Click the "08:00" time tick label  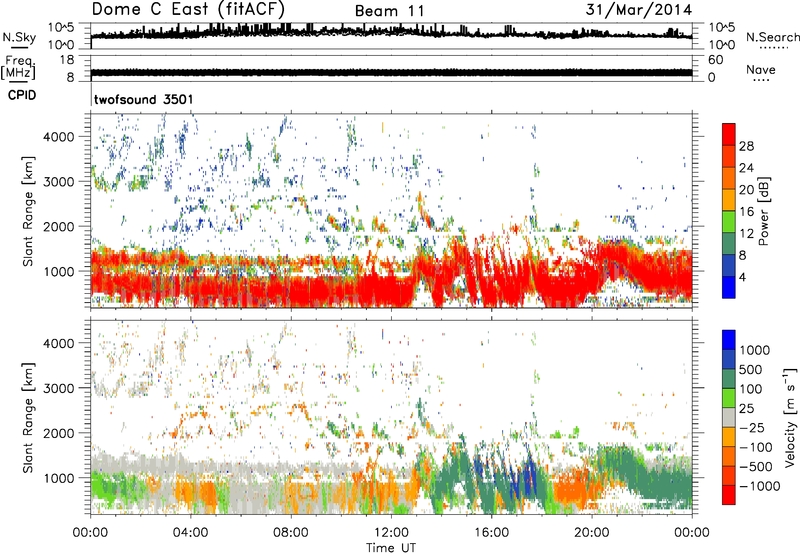pyautogui.click(x=291, y=532)
